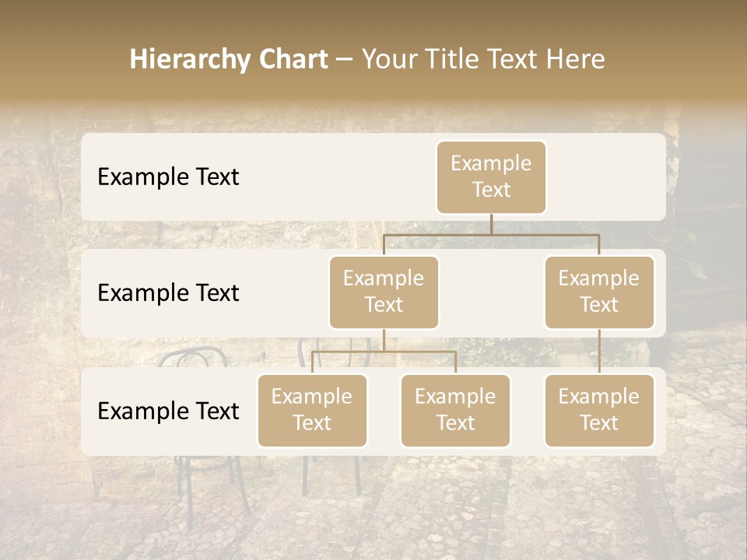This screenshot has height=560, width=747.
Task: Click the Your Title Text Here placeholder
Action: (x=483, y=59)
